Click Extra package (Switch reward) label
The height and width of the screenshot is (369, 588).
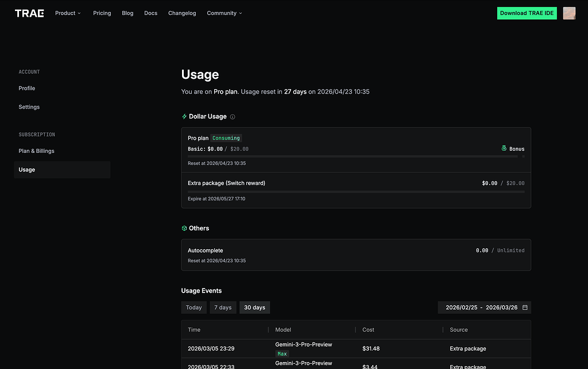(226, 183)
